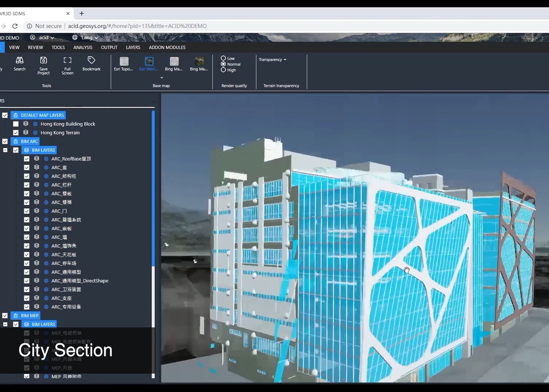Image resolution: width=549 pixels, height=392 pixels.
Task: Open the Bookmark tool
Action: click(91, 60)
